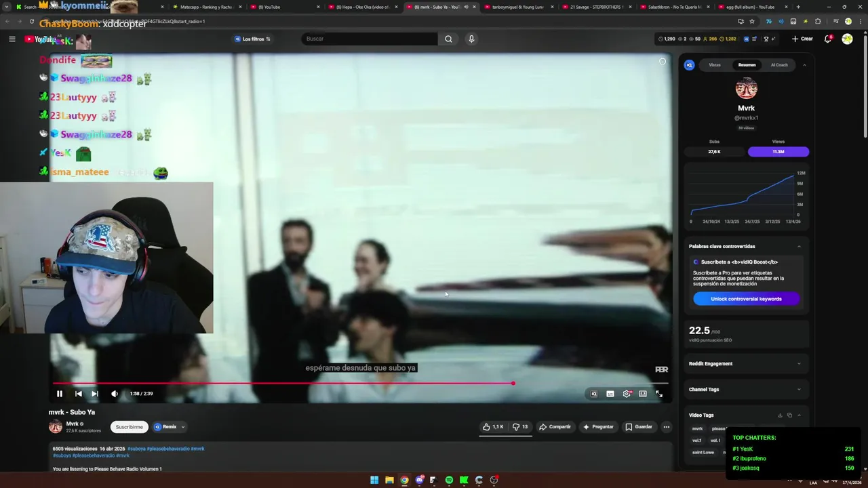Open Mvrk channel avatar below video

[56, 427]
